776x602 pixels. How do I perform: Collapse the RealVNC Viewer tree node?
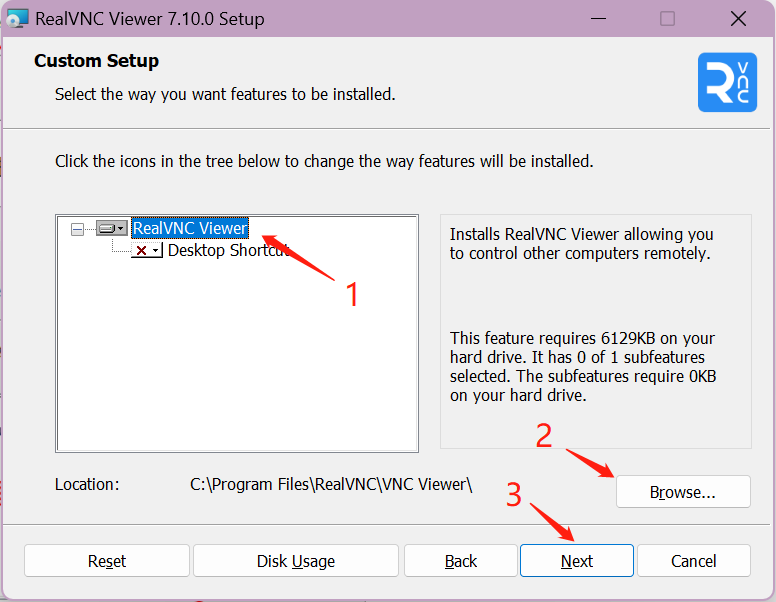[x=77, y=228]
